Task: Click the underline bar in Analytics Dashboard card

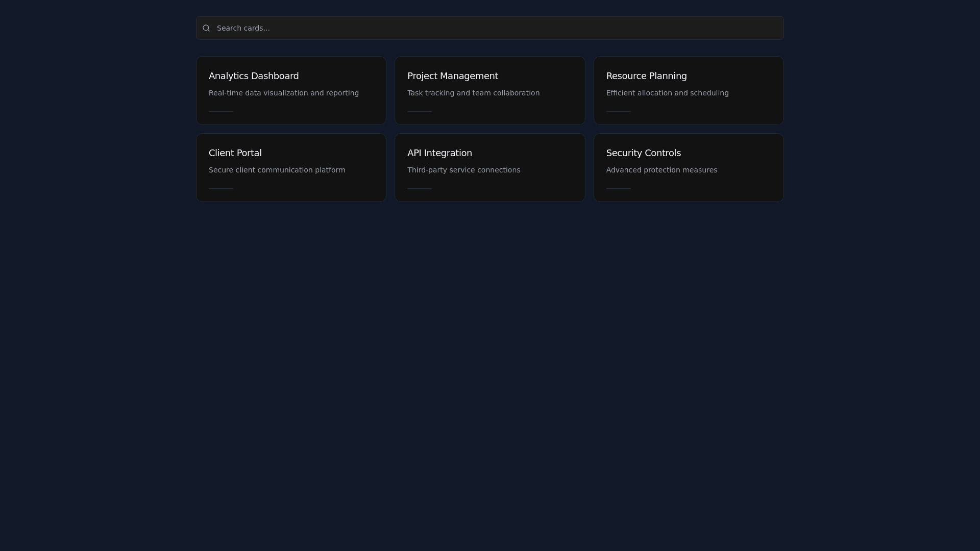Action: (x=221, y=111)
